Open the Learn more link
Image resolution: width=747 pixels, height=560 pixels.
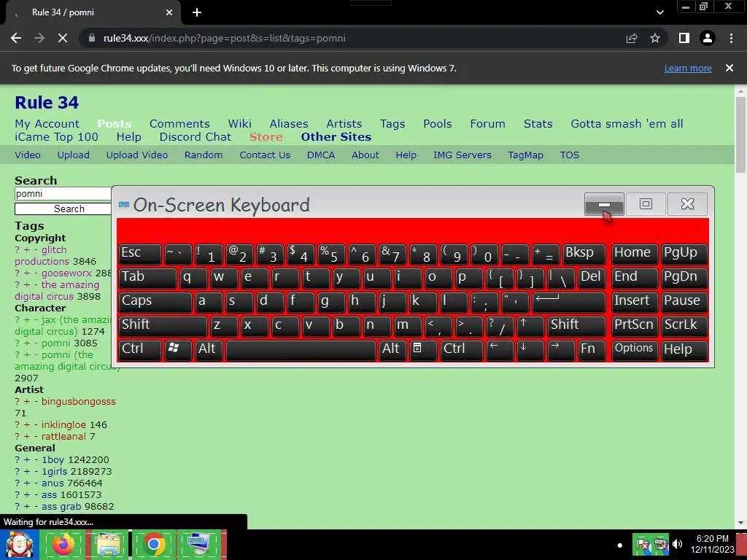click(x=688, y=68)
